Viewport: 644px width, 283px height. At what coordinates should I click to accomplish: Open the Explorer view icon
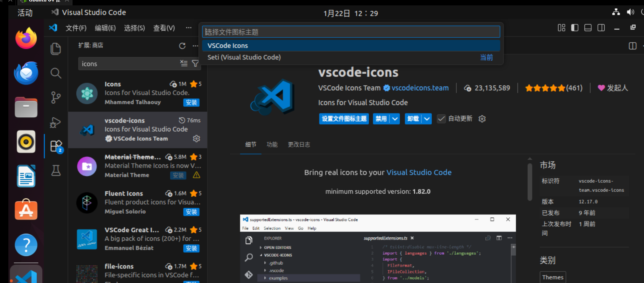(x=56, y=49)
